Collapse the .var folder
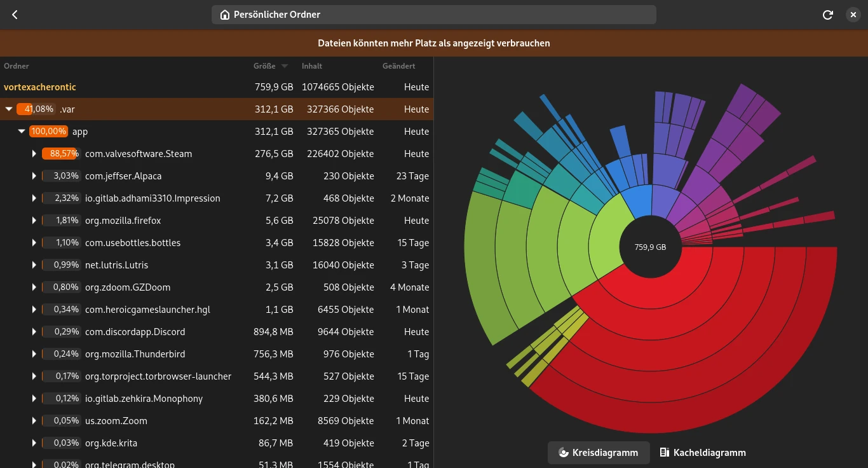The width and height of the screenshot is (868, 468). pyautogui.click(x=9, y=109)
